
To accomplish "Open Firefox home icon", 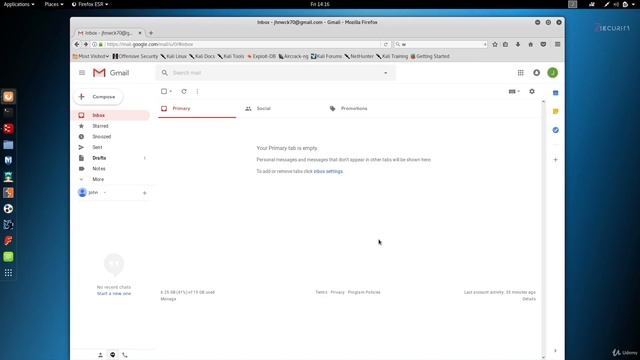I will tap(531, 44).
